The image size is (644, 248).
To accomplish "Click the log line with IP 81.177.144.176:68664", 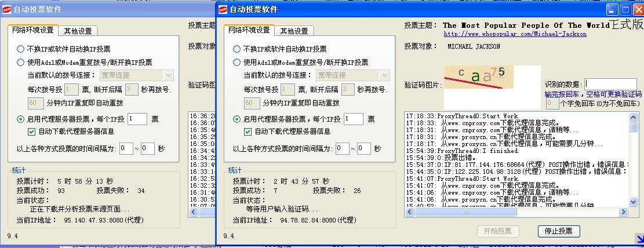I will pyautogui.click(x=517, y=165).
